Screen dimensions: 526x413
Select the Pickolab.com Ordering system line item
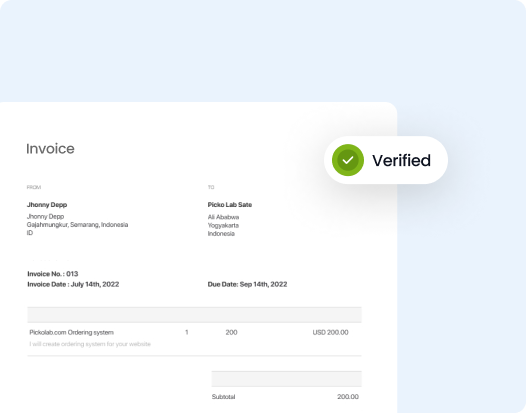pyautogui.click(x=72, y=332)
